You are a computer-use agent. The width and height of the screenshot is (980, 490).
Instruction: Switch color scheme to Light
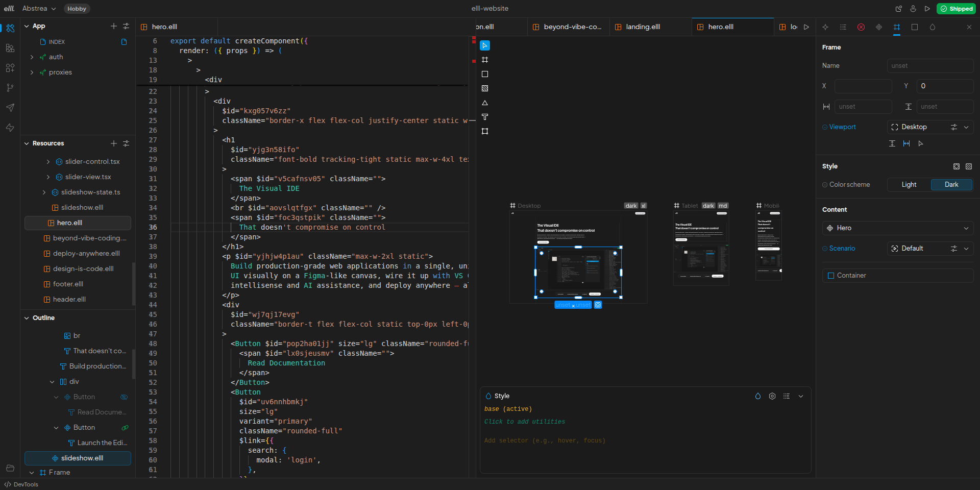click(x=909, y=185)
